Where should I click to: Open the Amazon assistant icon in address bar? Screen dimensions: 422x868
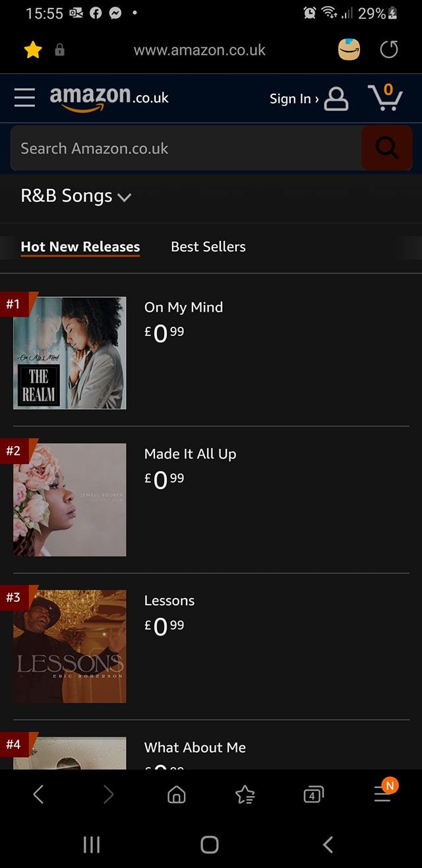point(349,50)
